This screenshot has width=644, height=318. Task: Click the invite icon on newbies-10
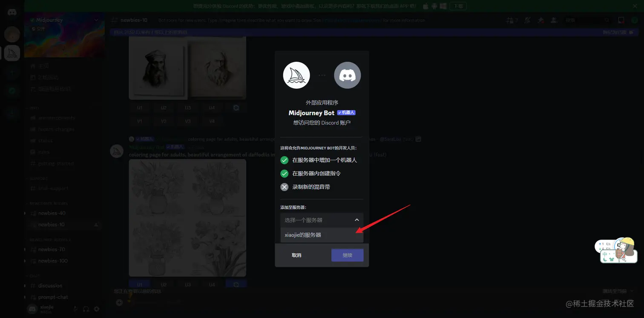click(x=96, y=225)
